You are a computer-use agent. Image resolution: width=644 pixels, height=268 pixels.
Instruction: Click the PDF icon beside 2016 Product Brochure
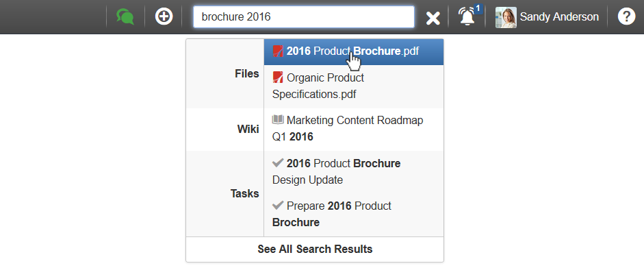click(278, 51)
